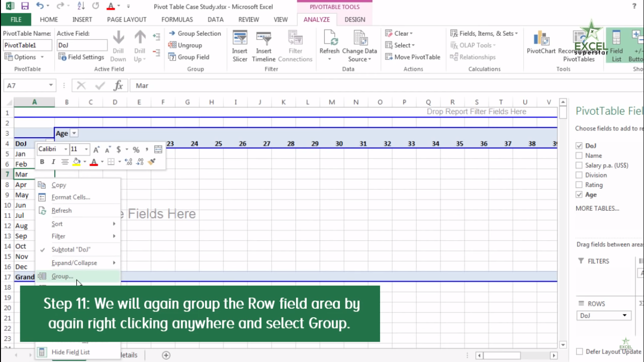The image size is (644, 362).
Task: Check the Division field checkbox
Action: click(x=579, y=175)
